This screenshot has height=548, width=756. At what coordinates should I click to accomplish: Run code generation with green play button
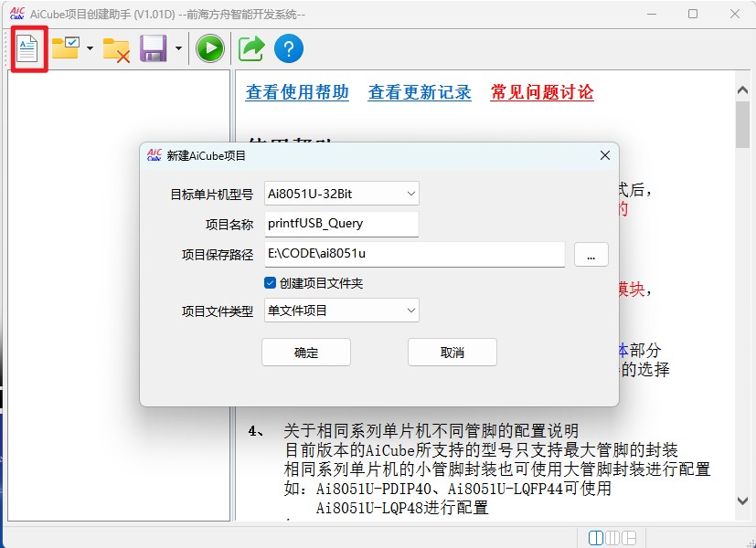point(209,48)
